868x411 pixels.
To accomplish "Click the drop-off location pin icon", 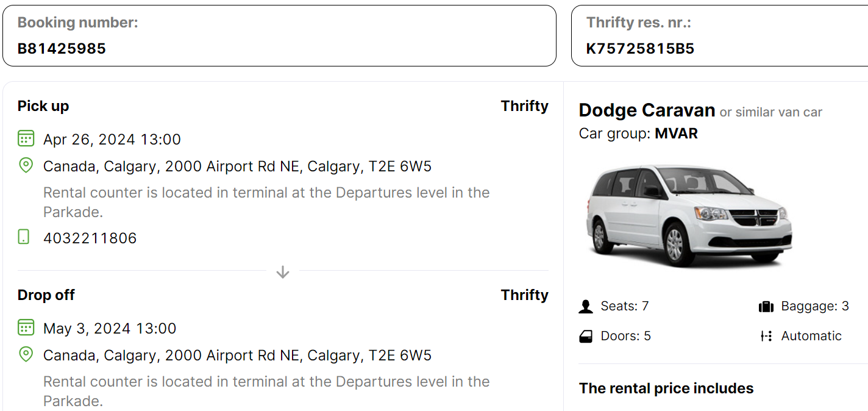I will coord(26,354).
